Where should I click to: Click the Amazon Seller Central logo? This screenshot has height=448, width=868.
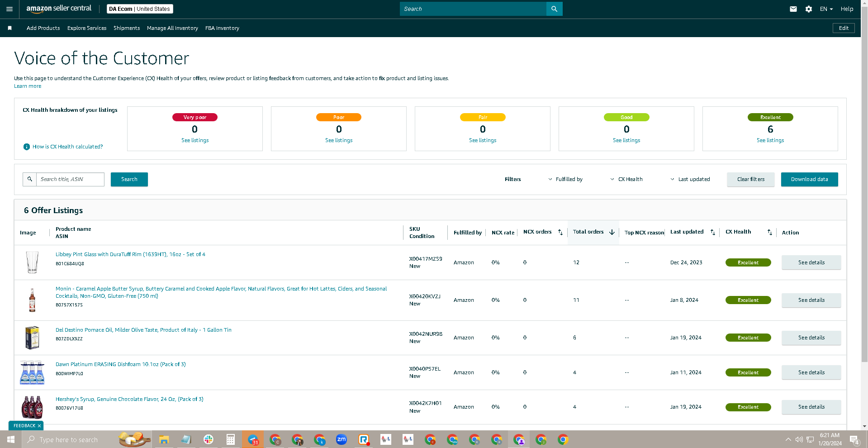(59, 9)
